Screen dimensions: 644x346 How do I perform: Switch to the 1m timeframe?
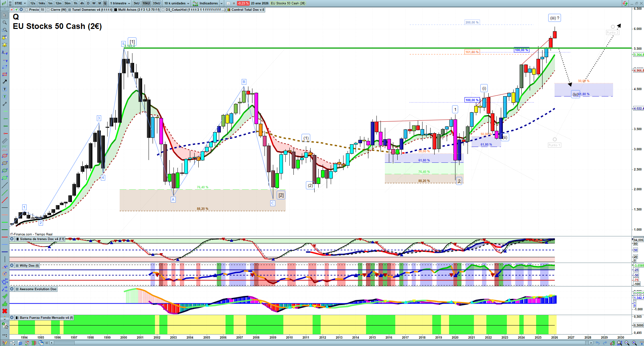pyautogui.click(x=50, y=3)
